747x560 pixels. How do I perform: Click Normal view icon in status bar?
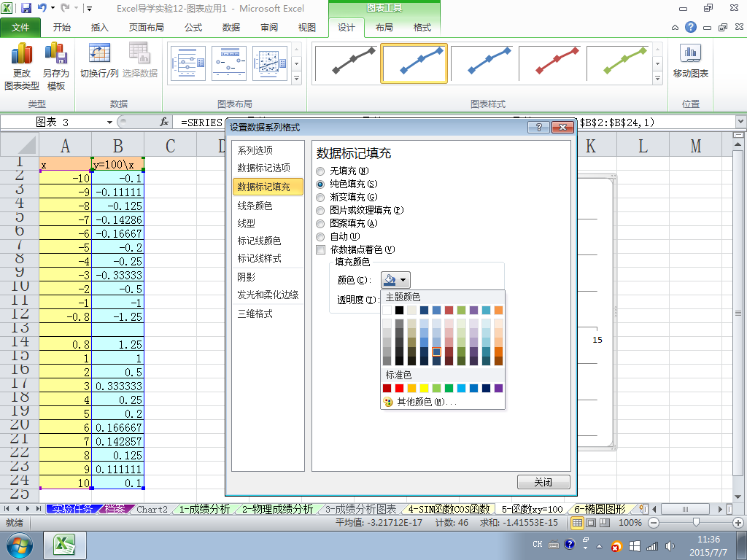pyautogui.click(x=578, y=523)
